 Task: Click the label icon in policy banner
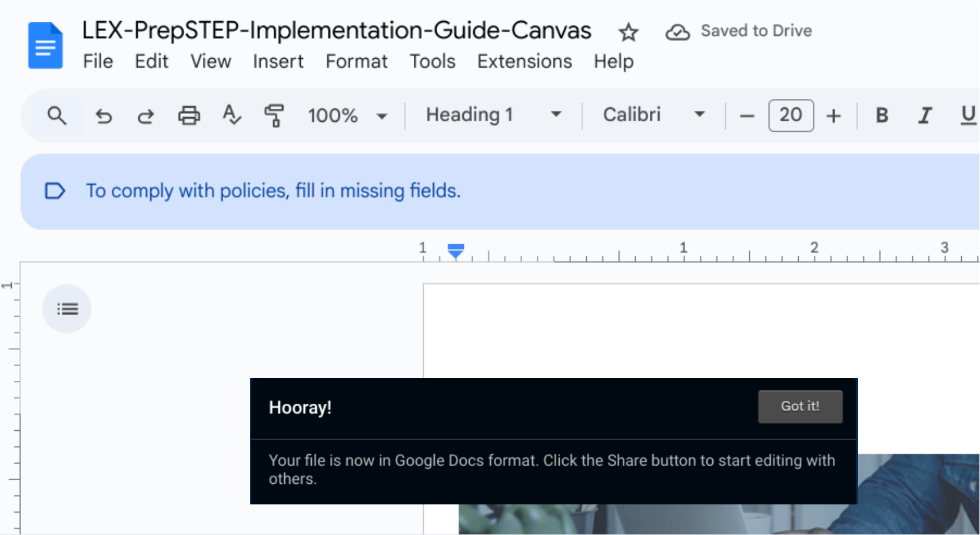tap(55, 191)
